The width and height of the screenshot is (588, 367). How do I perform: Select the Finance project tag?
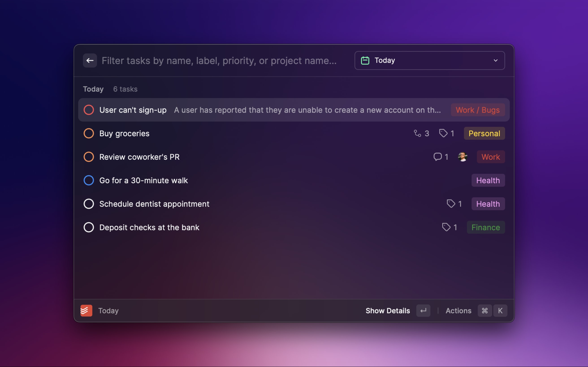click(x=485, y=227)
